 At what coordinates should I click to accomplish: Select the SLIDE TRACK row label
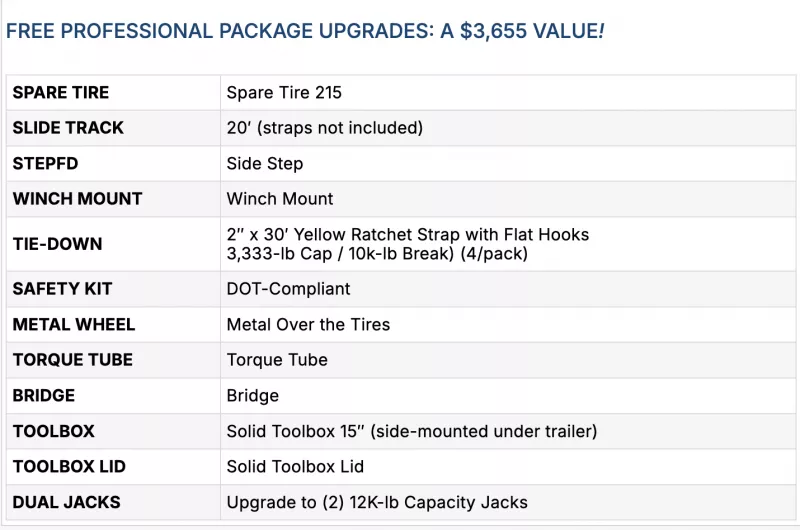point(68,128)
